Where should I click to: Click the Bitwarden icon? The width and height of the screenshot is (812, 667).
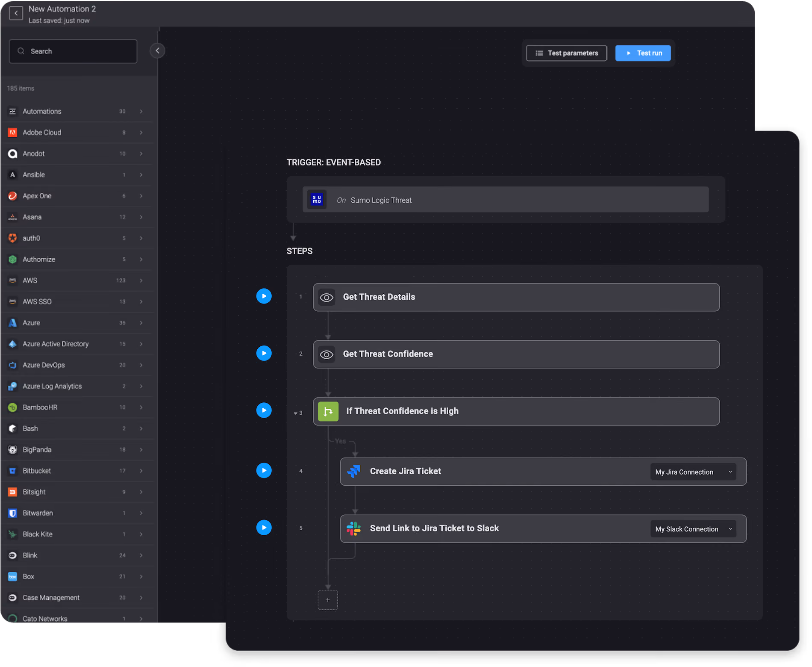tap(12, 513)
